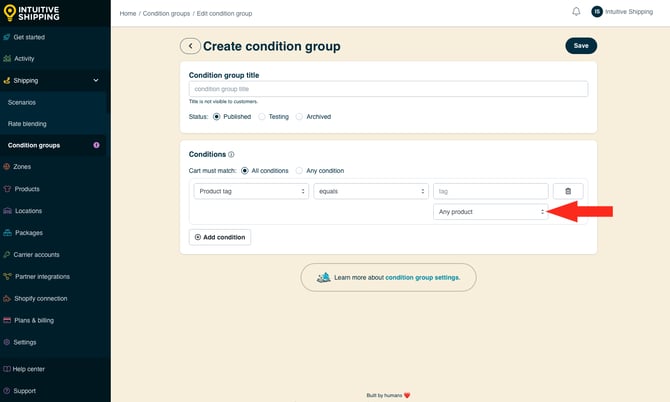670x402 pixels.
Task: Open the equals operator dropdown
Action: [371, 191]
